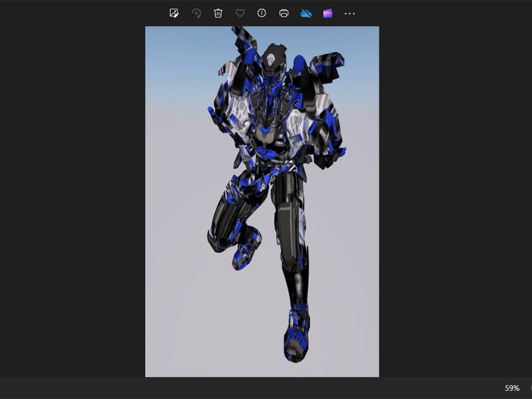
Task: Open the file information panel
Action: tap(261, 13)
